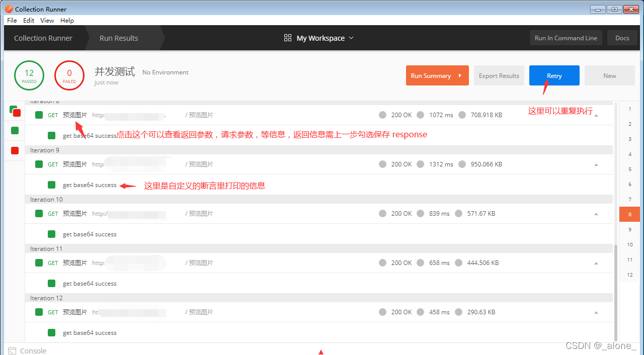
Task: Click status dot beside 200 OK, 1312 ms row
Action: click(x=382, y=164)
